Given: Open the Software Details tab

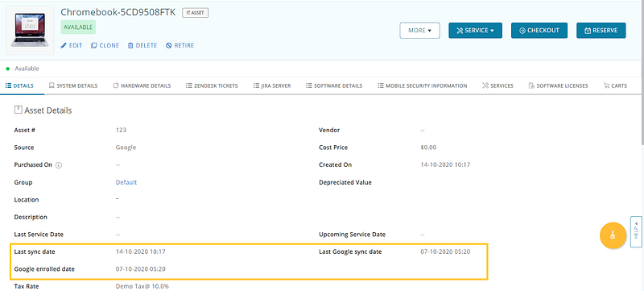Looking at the screenshot, I should click(334, 86).
